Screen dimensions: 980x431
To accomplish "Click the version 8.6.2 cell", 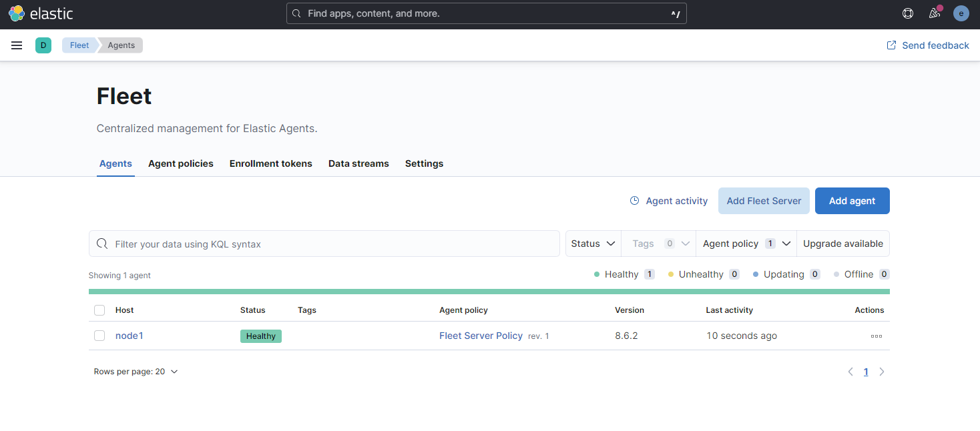I will (x=626, y=336).
